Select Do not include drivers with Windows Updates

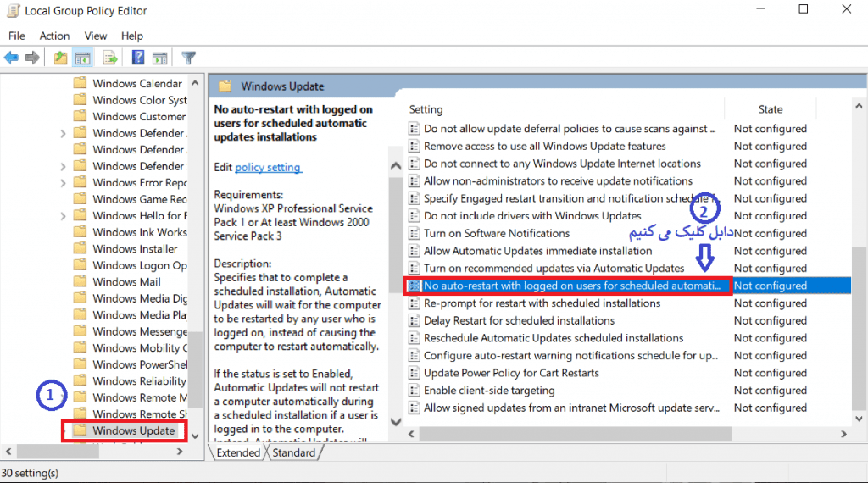[x=532, y=216]
